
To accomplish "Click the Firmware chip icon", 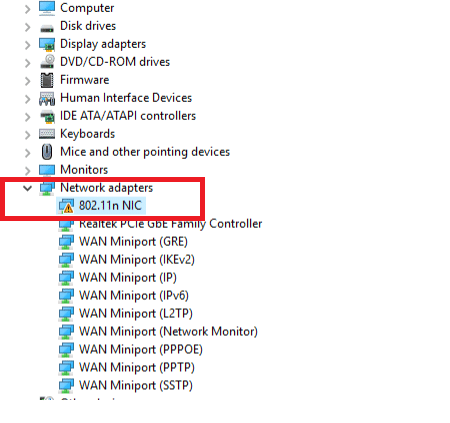I will click(x=47, y=80).
